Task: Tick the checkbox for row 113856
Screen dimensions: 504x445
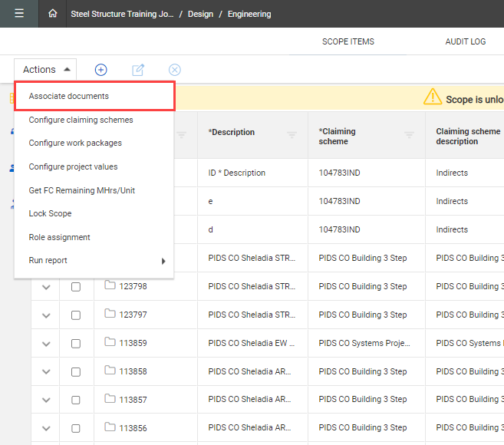Action: click(76, 428)
